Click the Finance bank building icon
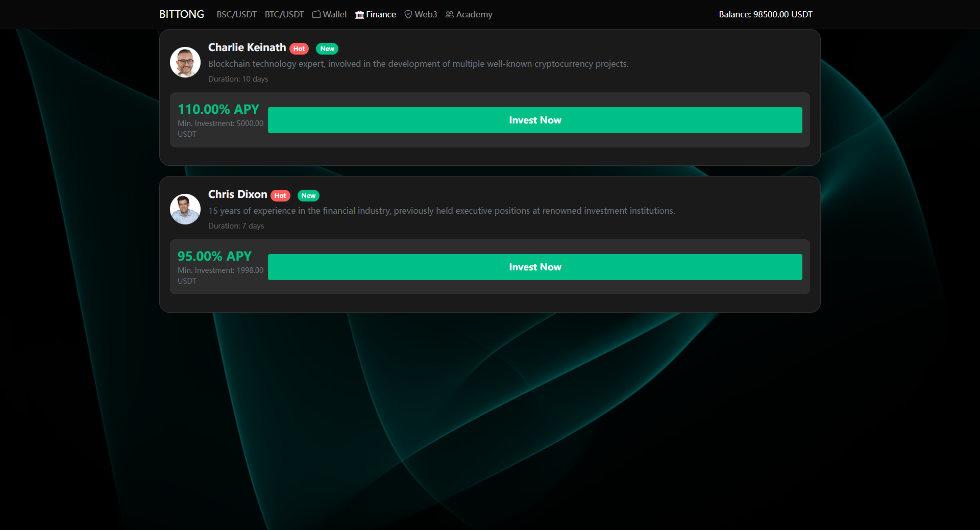This screenshot has width=980, height=530. (360, 14)
